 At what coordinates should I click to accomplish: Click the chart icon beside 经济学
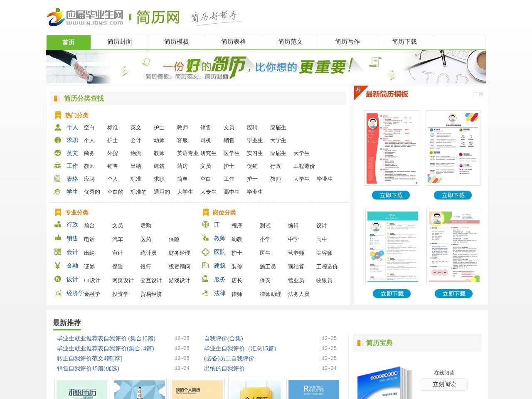pos(58,293)
